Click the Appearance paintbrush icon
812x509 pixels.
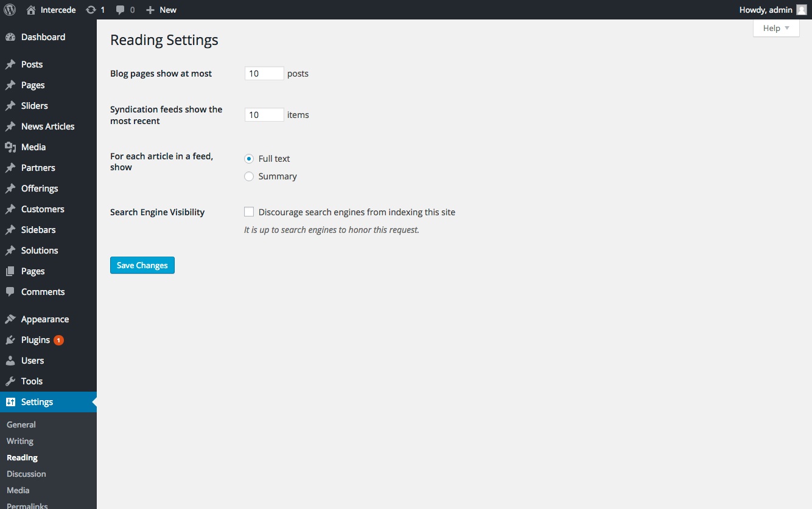tap(10, 319)
